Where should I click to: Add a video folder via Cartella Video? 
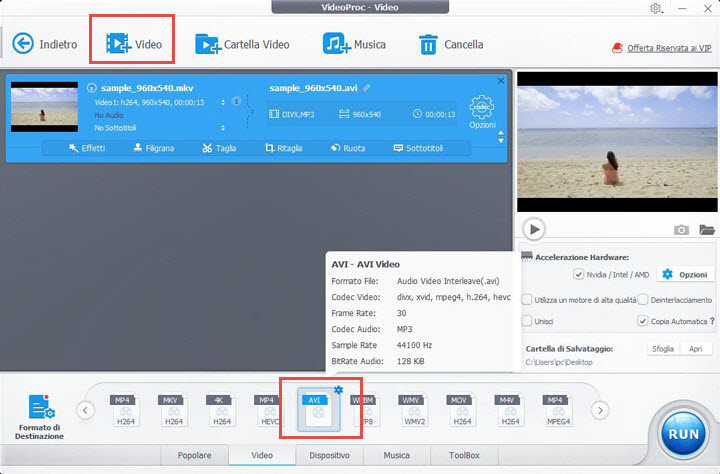242,44
